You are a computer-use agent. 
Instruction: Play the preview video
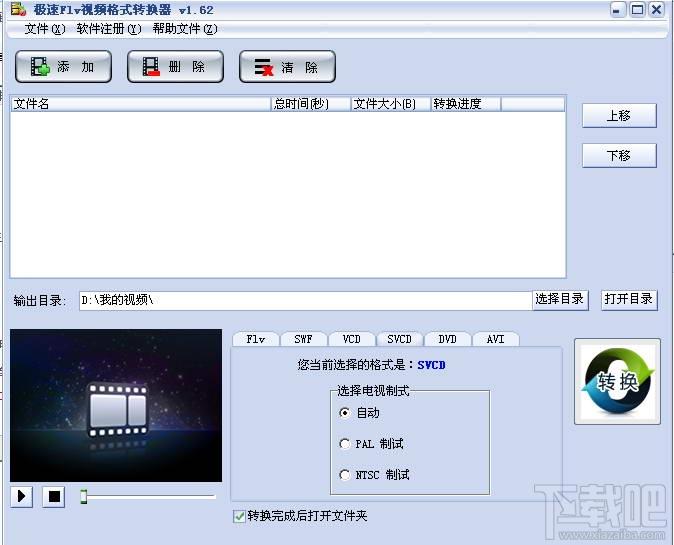point(21,496)
